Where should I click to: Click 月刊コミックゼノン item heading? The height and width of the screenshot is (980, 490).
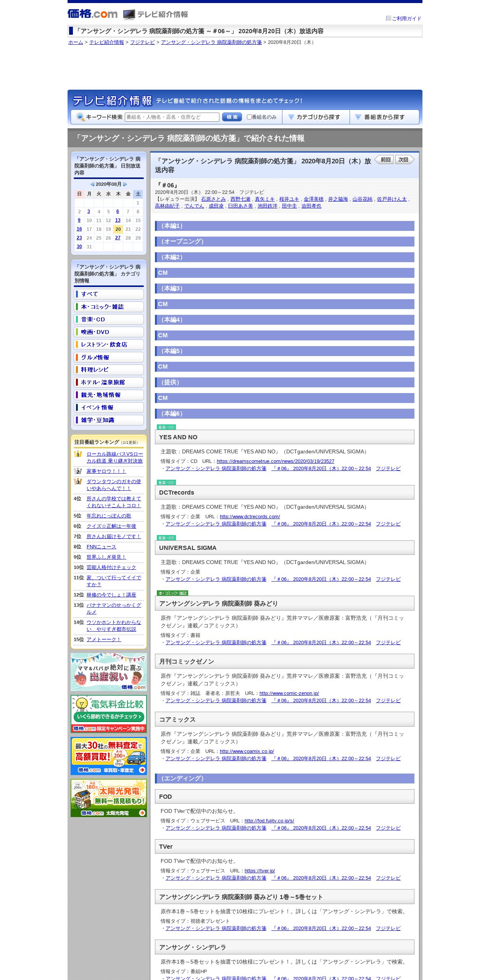tap(285, 661)
